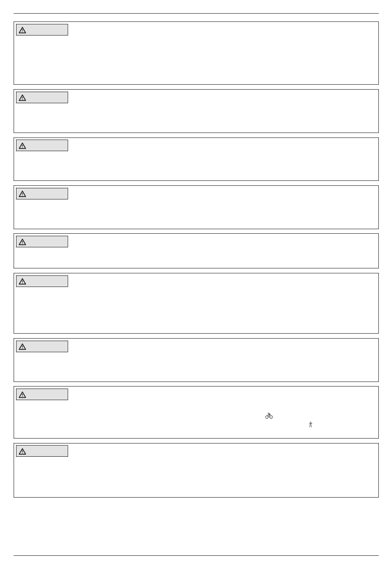The height and width of the screenshot is (569, 392).
Task: Select the gray label of the eighth warning box
Action: pos(42,394)
